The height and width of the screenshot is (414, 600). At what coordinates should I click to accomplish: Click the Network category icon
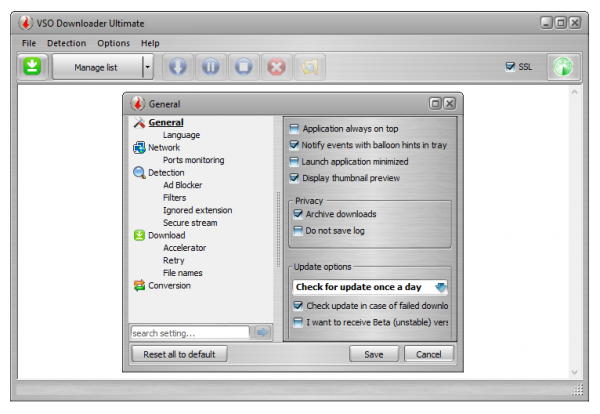139,148
